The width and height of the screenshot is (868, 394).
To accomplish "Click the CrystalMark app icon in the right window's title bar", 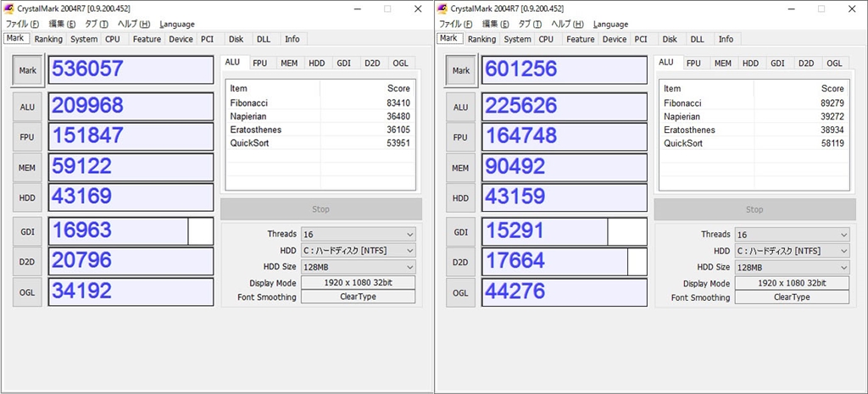I will [x=442, y=8].
